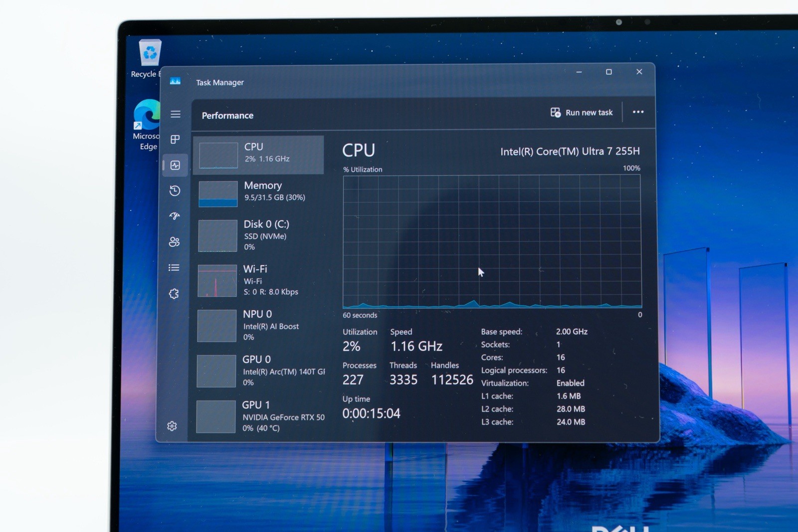Click the Intel(R) Core(TM) Ultra 7 255H label
This screenshot has height=532, width=798.
pos(570,152)
